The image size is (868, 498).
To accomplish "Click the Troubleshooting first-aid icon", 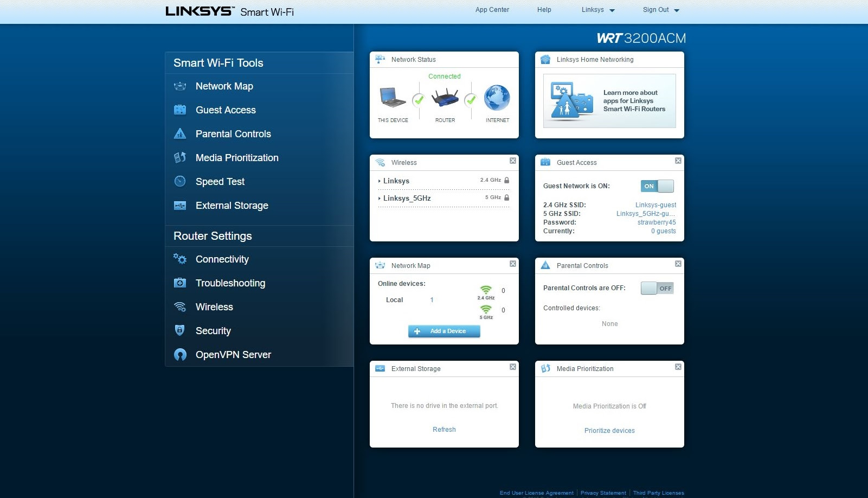I will (x=180, y=283).
